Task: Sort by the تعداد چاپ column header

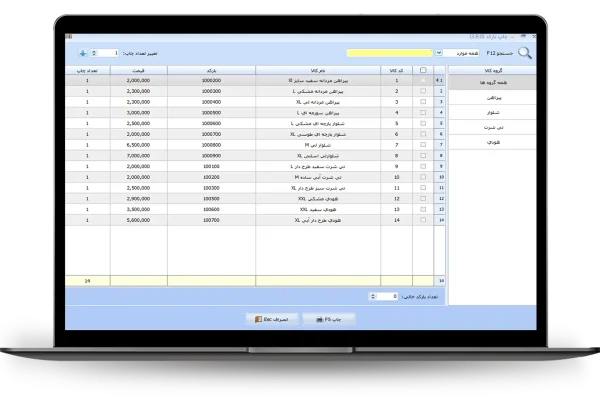Action: click(87, 70)
